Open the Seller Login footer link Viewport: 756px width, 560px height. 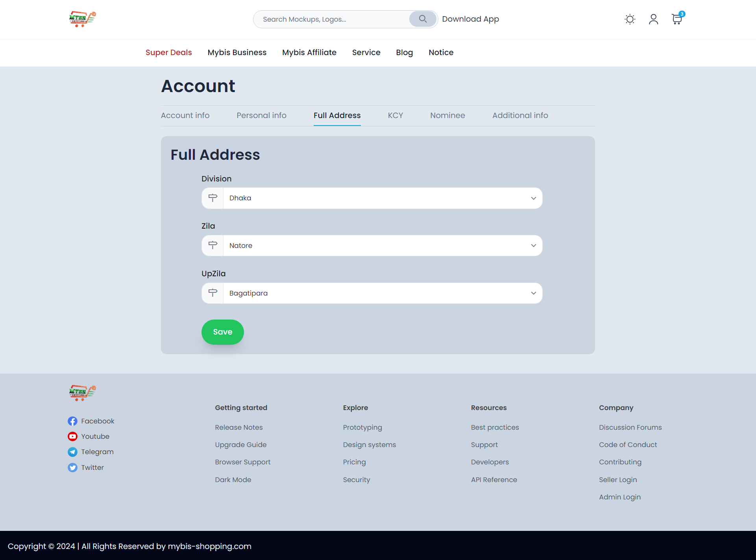(x=617, y=480)
